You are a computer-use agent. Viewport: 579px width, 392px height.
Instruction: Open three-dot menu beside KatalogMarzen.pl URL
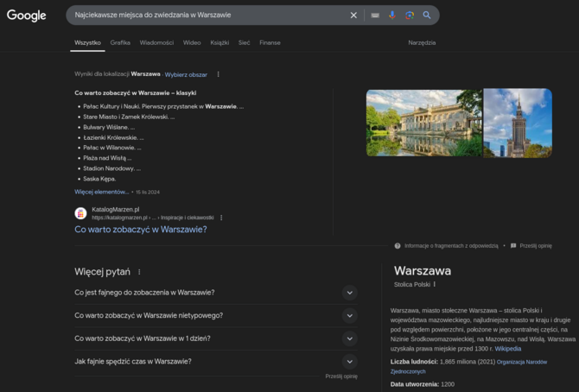[221, 218]
